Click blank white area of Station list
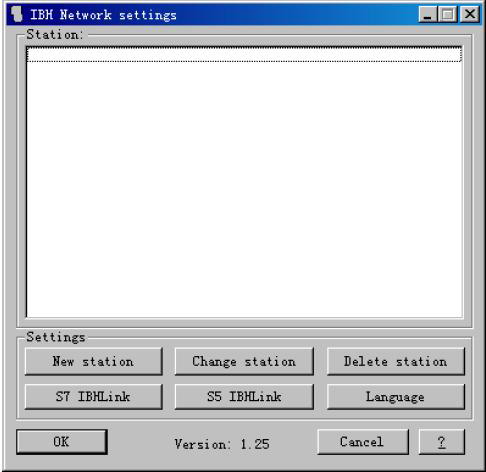 pyautogui.click(x=244, y=190)
